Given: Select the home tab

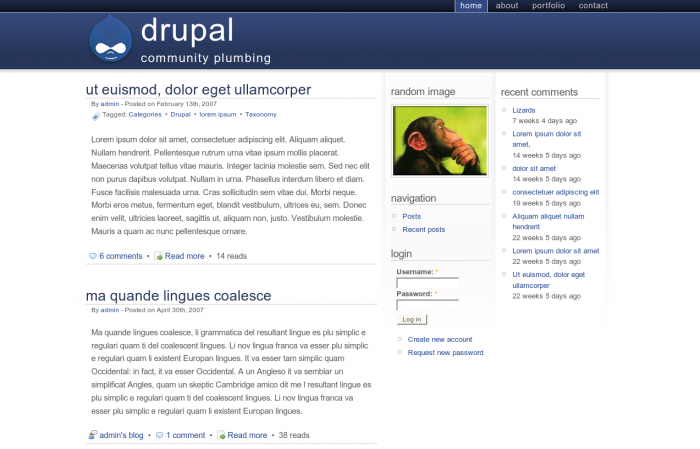Looking at the screenshot, I should click(471, 6).
